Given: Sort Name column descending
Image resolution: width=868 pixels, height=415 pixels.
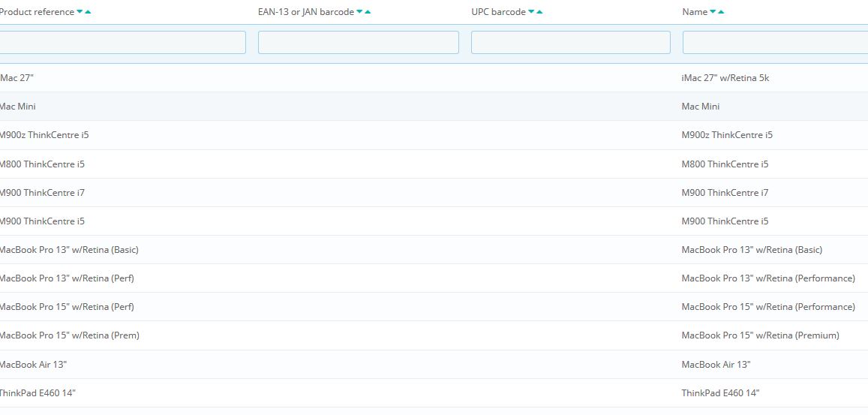Looking at the screenshot, I should point(713,12).
